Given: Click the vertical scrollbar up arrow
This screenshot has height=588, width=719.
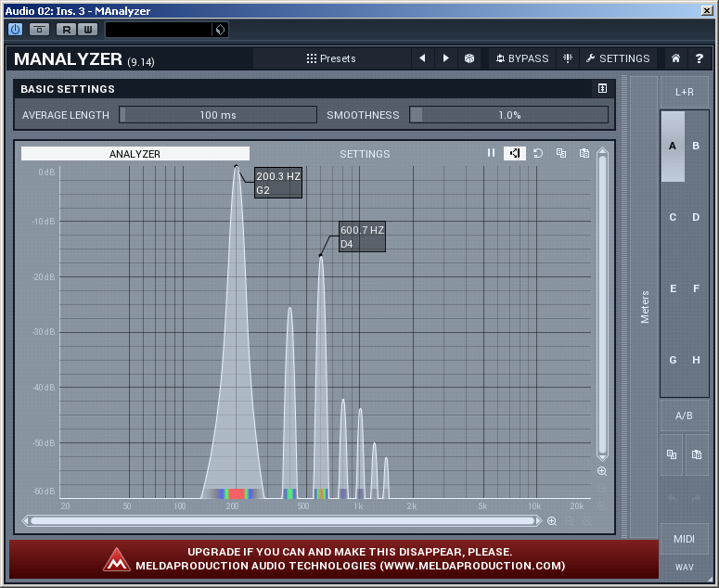Looking at the screenshot, I should coord(602,151).
